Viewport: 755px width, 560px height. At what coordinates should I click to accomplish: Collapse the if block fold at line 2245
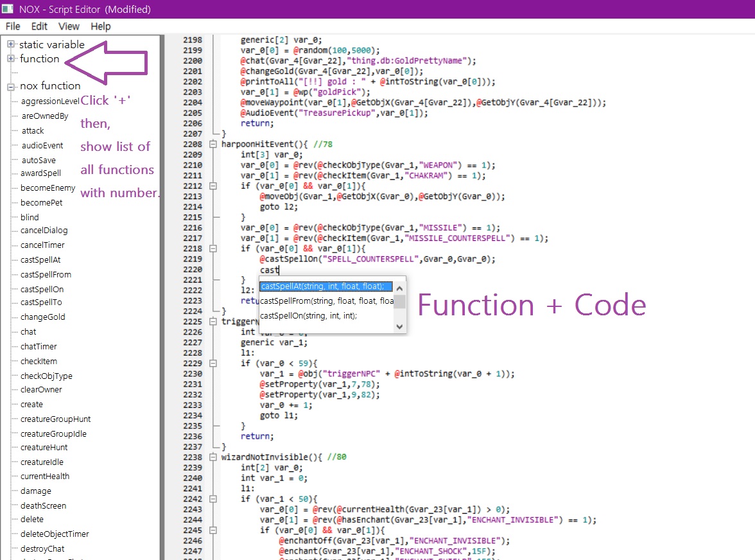click(x=213, y=530)
